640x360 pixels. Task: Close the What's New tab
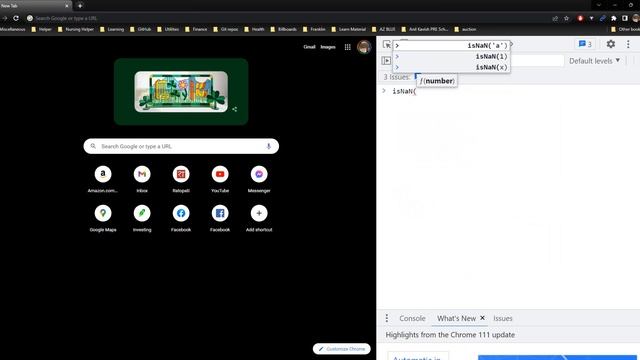click(482, 318)
